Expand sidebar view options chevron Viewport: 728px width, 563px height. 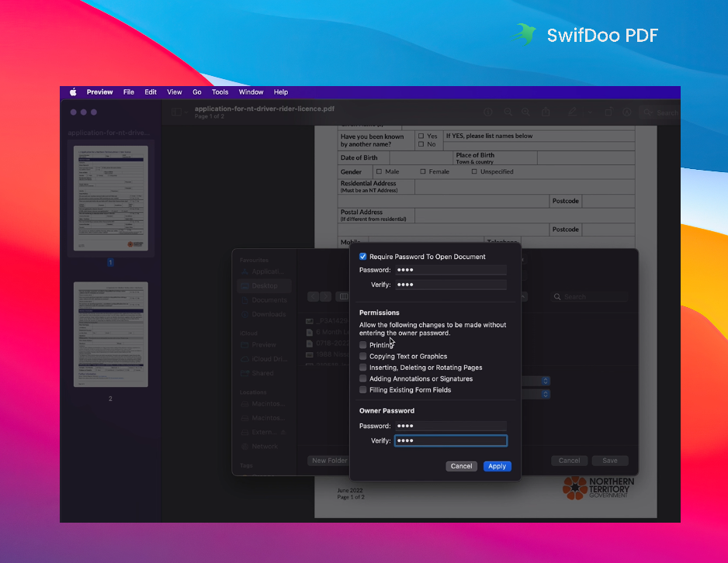[186, 112]
